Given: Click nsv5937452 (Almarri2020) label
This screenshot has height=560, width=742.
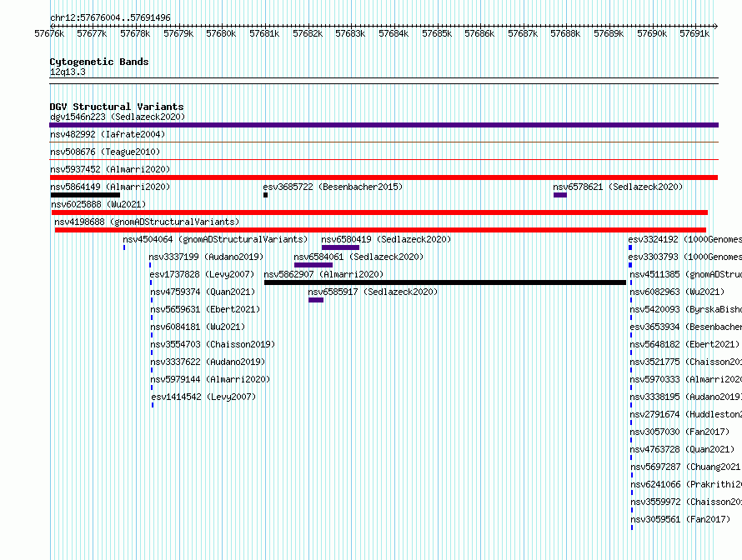Looking at the screenshot, I should pos(110,169).
